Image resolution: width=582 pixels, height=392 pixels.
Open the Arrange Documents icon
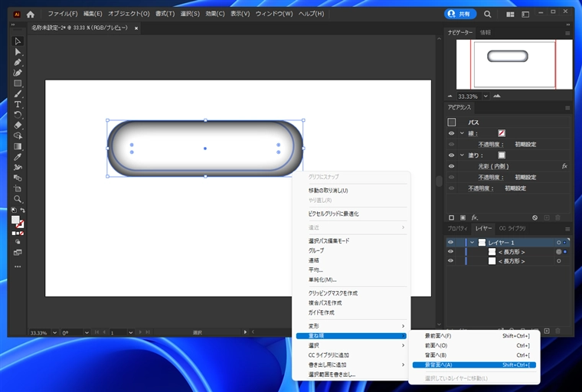510,14
